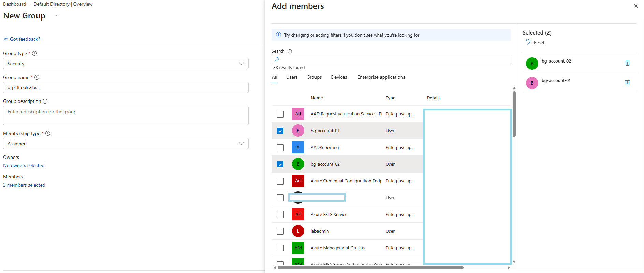Focus the Group description text area
This screenshot has width=644, height=273.
pyautogui.click(x=126, y=115)
